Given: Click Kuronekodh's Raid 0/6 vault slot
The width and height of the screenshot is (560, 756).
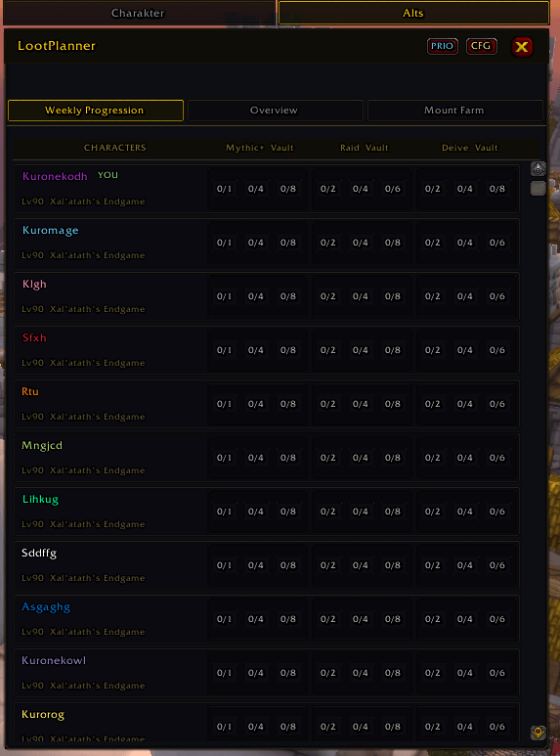Looking at the screenshot, I should (x=392, y=189).
